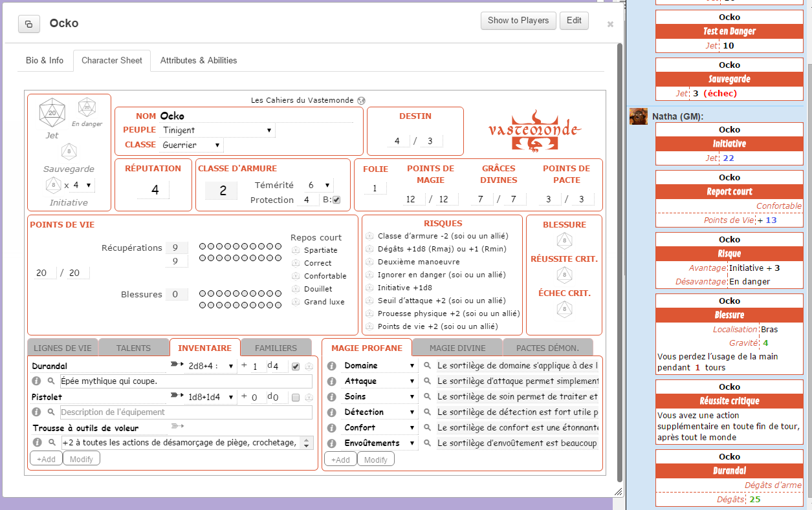Switch to the Attributes & Abilities tab
The height and width of the screenshot is (510, 812).
[x=199, y=60]
